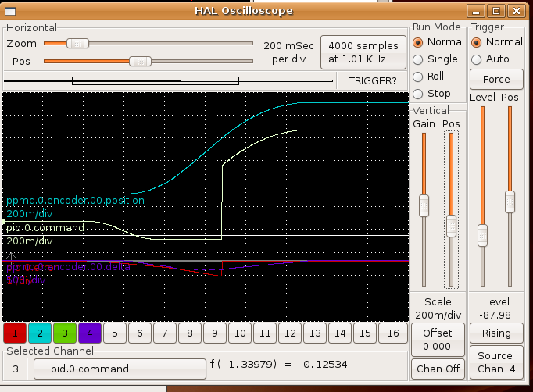Open the window menu icon in title bar
Image resolution: width=533 pixels, height=392 pixels.
(10, 12)
